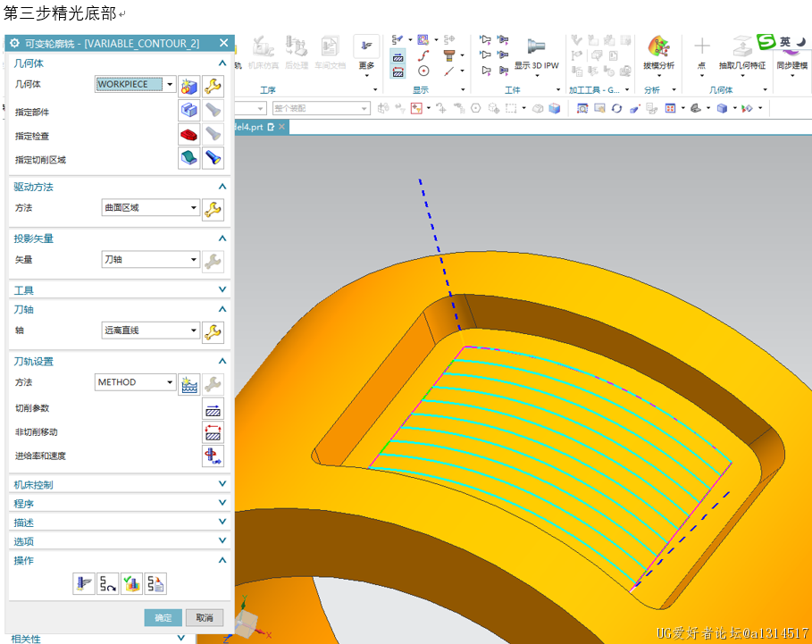Open the drive method 曲面区域 dropdown
This screenshot has width=812, height=644.
[x=193, y=208]
